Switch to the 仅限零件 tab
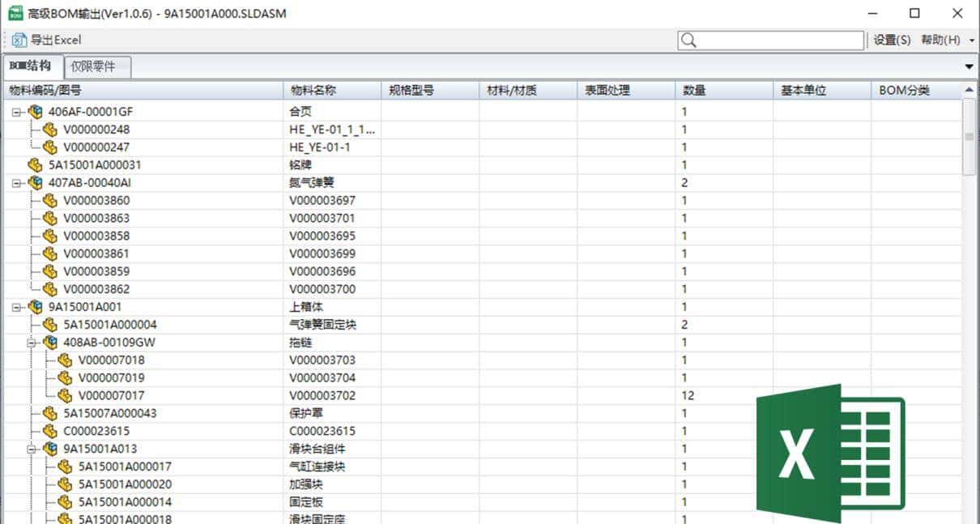Screen dimensions: 980x524 96,68
